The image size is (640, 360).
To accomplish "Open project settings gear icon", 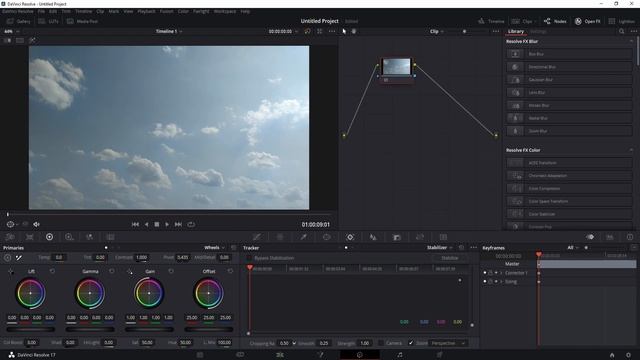I will coord(629,355).
